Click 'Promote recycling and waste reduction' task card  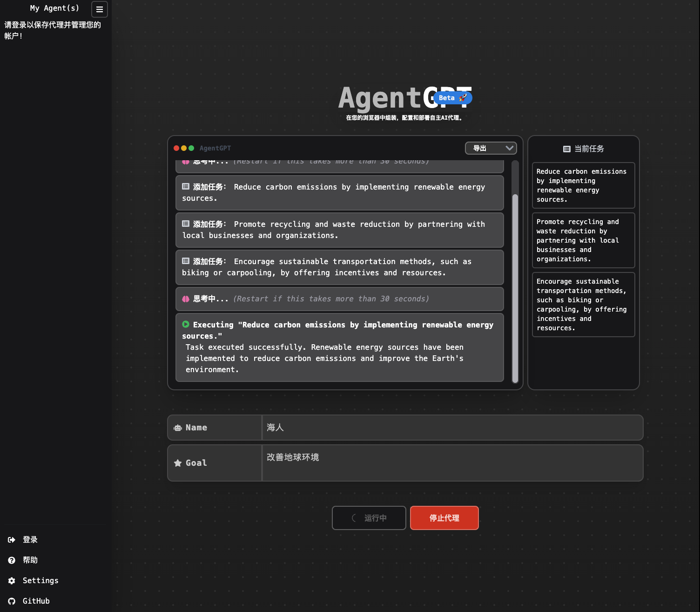584,240
